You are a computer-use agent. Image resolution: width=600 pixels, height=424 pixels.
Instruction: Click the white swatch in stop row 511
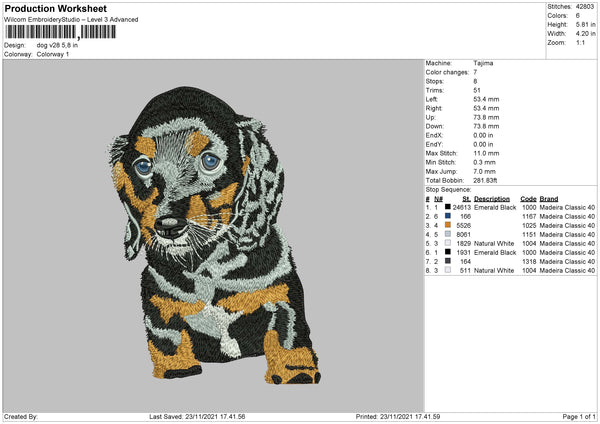click(x=447, y=270)
